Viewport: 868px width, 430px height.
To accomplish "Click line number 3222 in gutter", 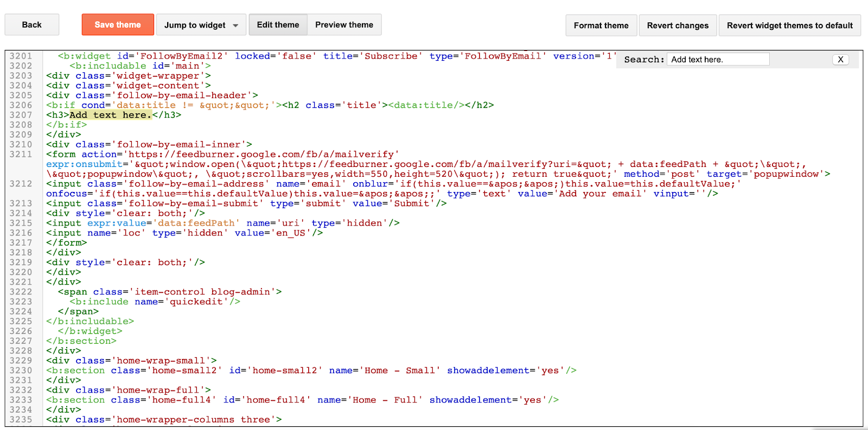I will point(21,292).
